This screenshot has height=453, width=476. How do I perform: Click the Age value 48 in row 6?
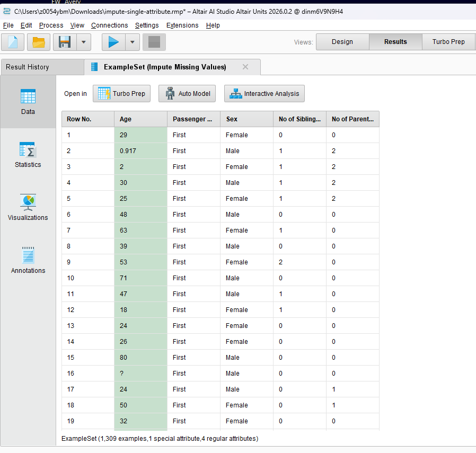tap(141, 215)
